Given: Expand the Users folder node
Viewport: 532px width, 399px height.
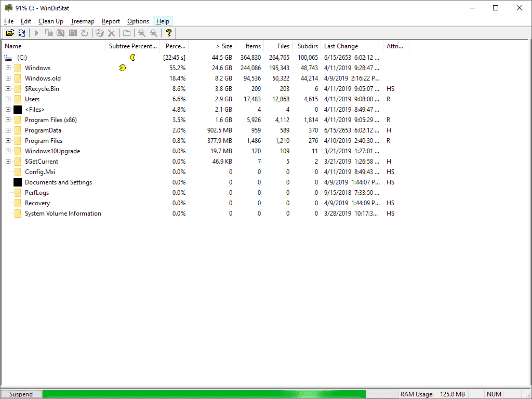Looking at the screenshot, I should pyautogui.click(x=8, y=99).
